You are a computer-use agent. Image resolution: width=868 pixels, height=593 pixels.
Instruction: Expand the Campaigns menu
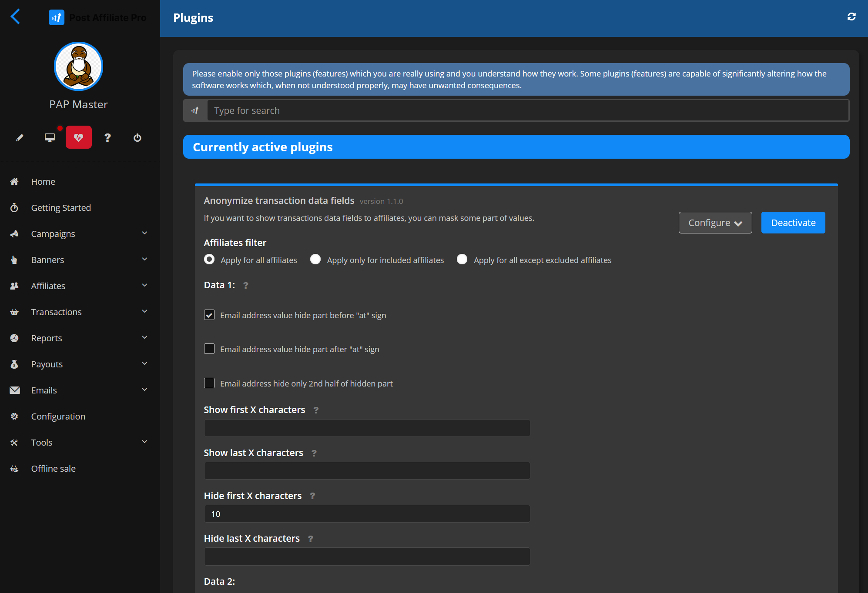click(78, 234)
